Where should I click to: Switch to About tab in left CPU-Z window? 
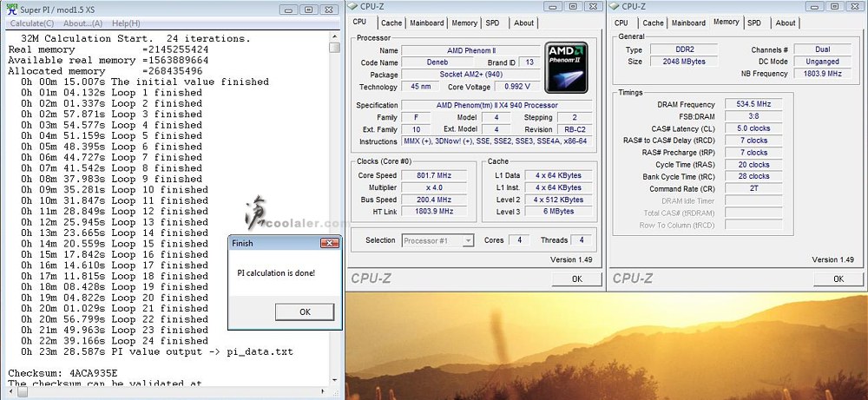523,23
